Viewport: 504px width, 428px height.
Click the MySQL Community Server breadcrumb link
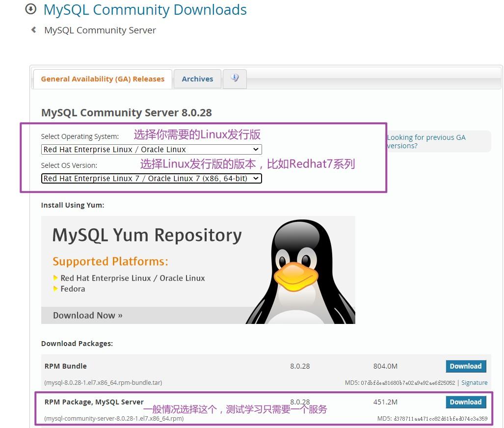coord(100,30)
